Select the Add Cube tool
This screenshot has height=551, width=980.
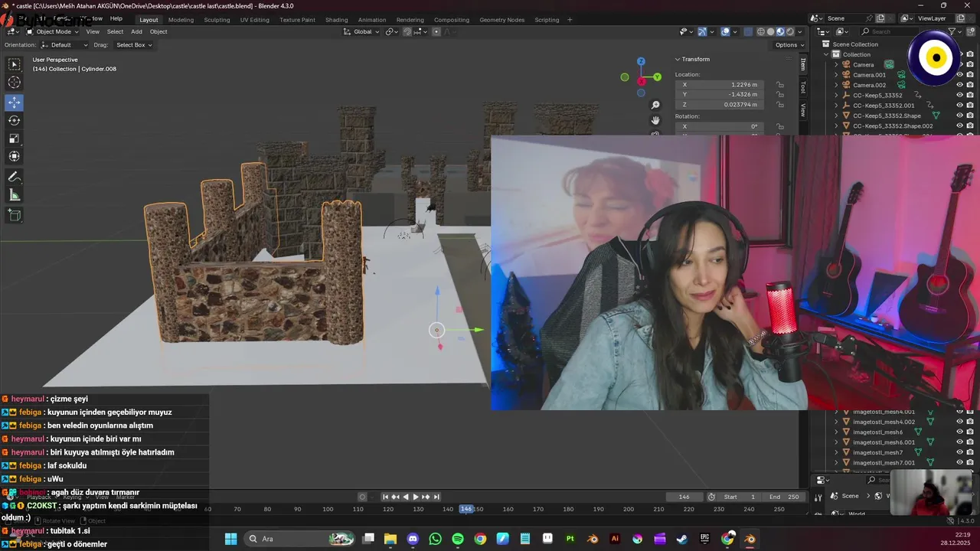point(15,215)
